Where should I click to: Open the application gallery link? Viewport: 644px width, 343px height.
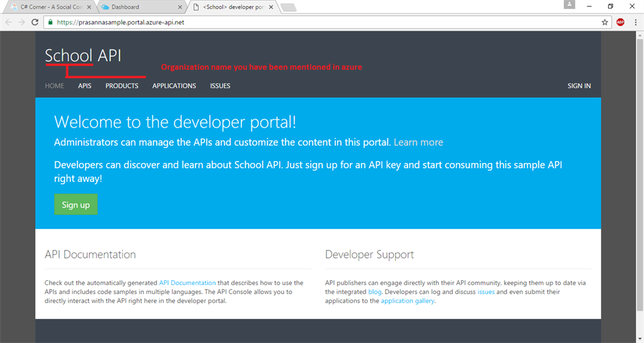pos(408,301)
